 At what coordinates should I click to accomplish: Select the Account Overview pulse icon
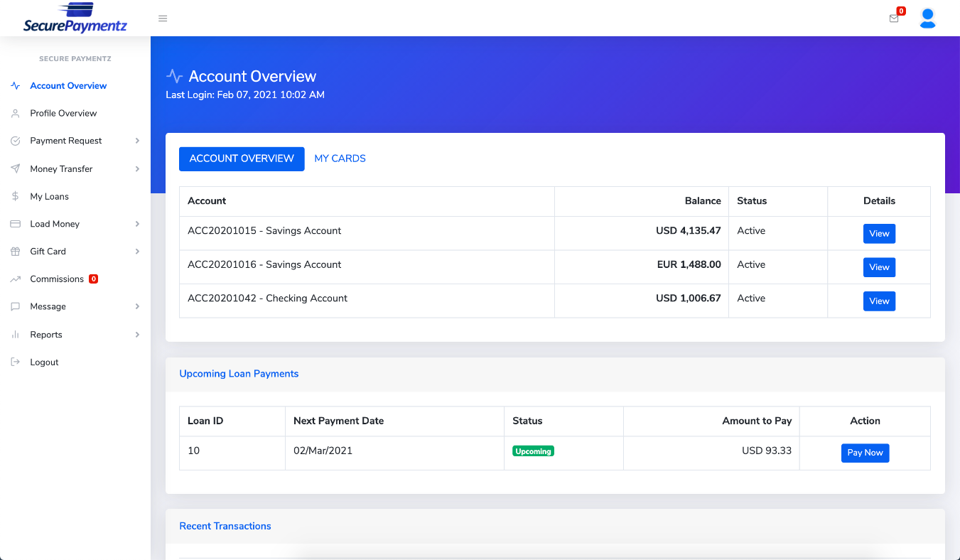[x=15, y=85]
